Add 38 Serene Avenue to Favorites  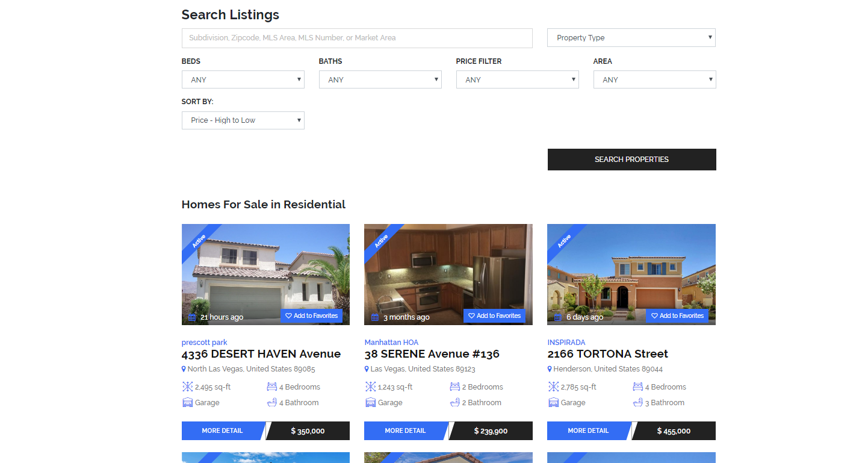pos(494,316)
